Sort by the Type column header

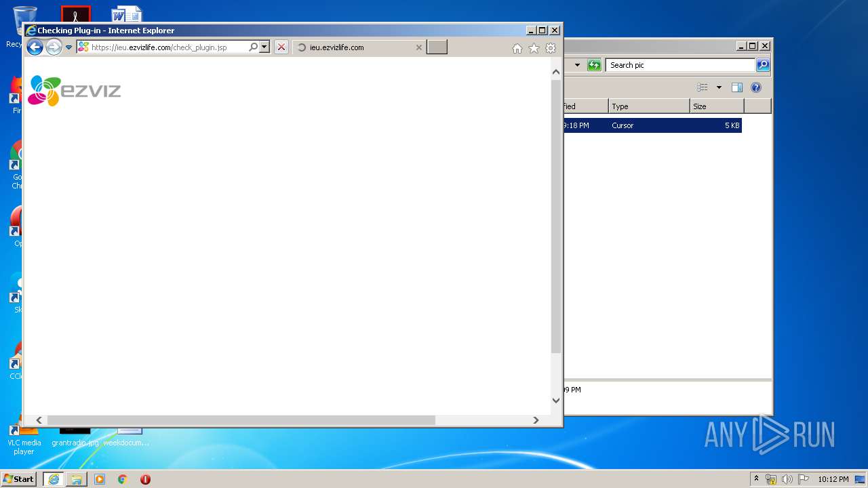(x=649, y=106)
